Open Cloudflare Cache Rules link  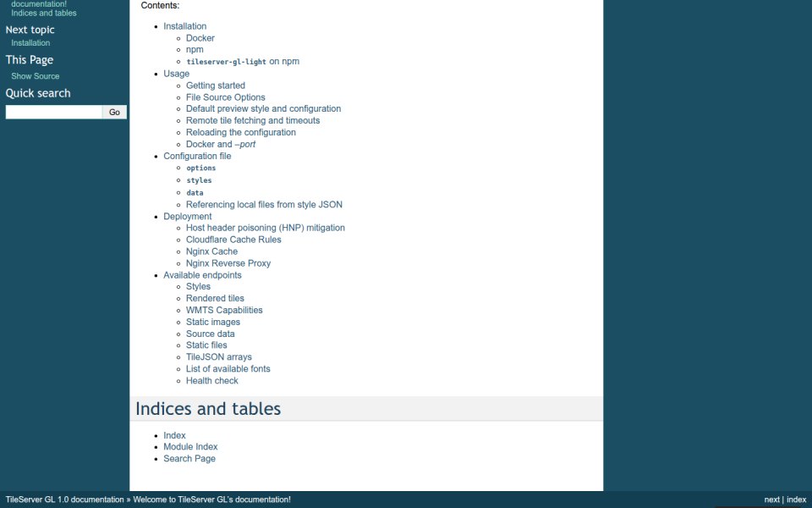(x=233, y=240)
